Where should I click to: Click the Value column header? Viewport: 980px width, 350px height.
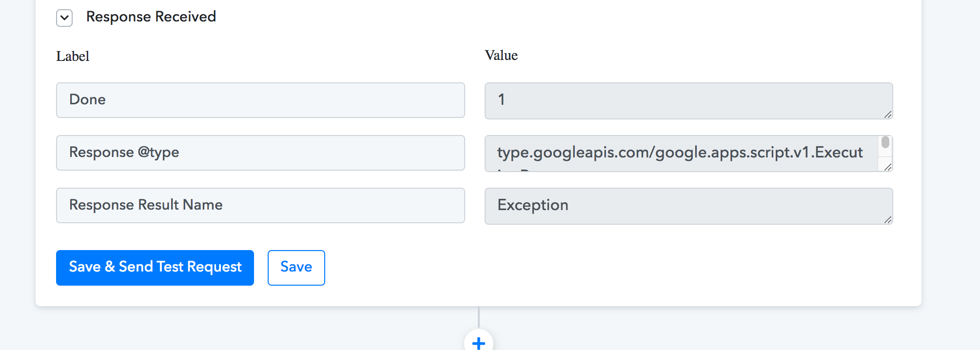coord(501,56)
